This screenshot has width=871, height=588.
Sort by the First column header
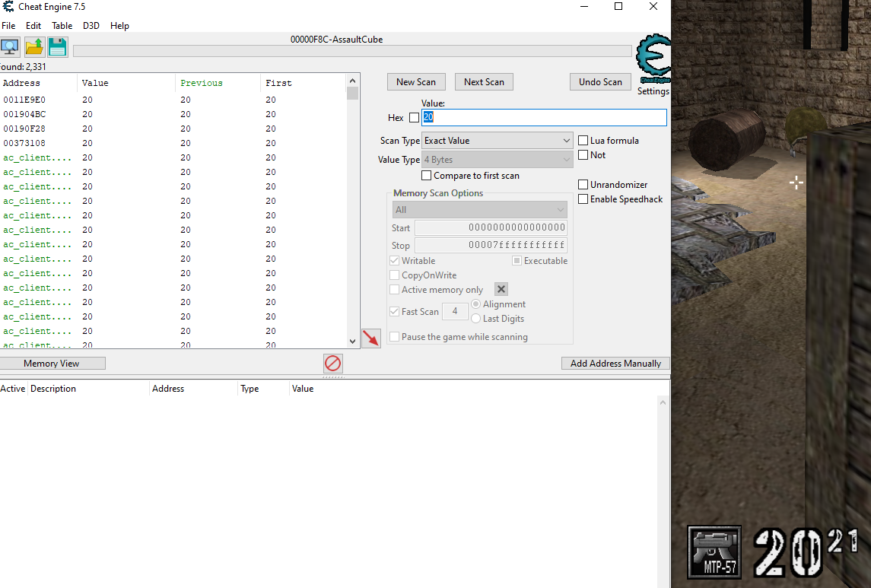click(x=303, y=83)
